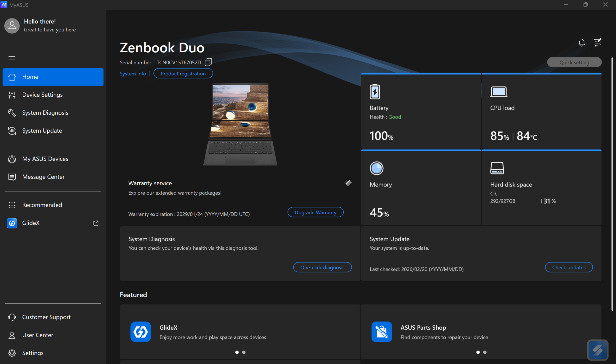Image resolution: width=616 pixels, height=364 pixels.
Task: Click the Quick setting button
Action: (x=574, y=62)
